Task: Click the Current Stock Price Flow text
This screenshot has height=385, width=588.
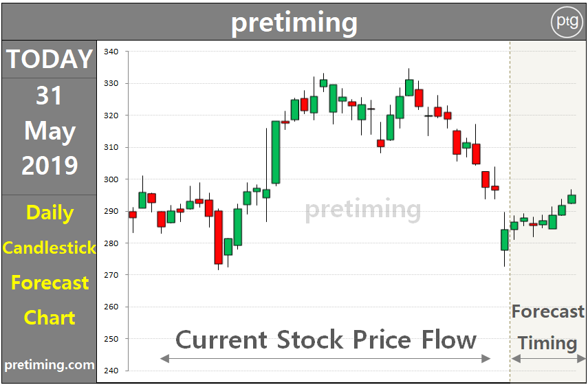Action: 325,340
